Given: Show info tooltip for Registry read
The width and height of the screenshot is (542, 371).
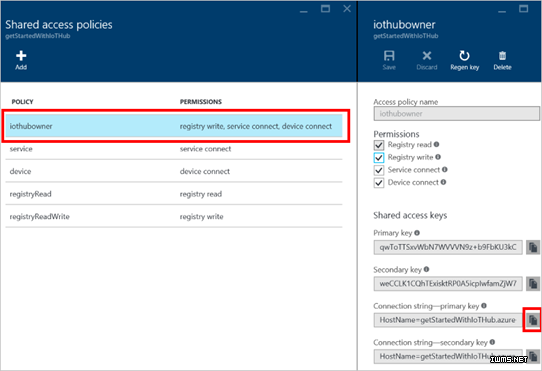Looking at the screenshot, I should coord(437,145).
